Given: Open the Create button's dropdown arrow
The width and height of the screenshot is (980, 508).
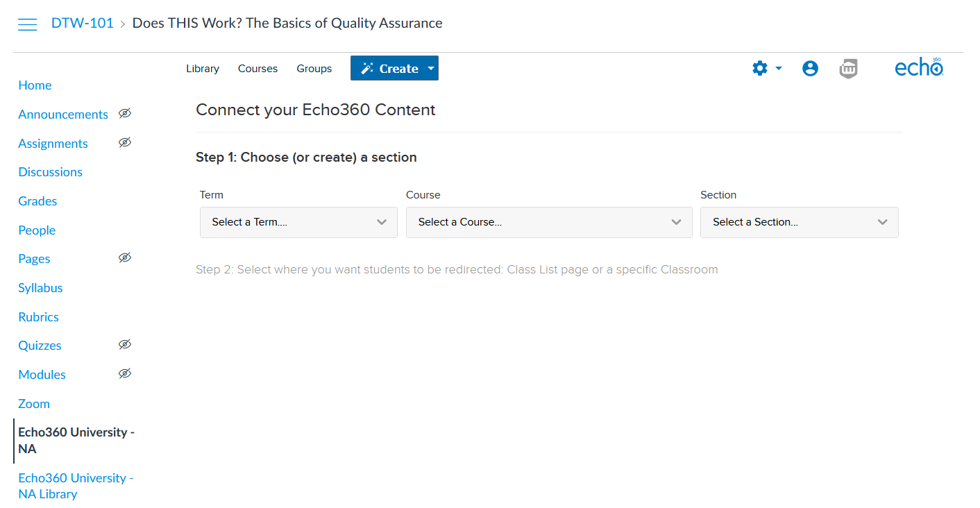Looking at the screenshot, I should click(x=431, y=68).
